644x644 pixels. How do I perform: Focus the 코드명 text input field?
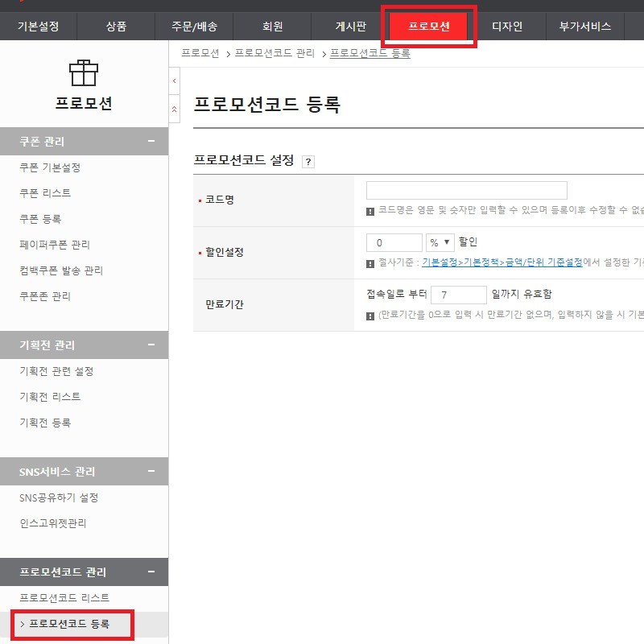pyautogui.click(x=467, y=190)
